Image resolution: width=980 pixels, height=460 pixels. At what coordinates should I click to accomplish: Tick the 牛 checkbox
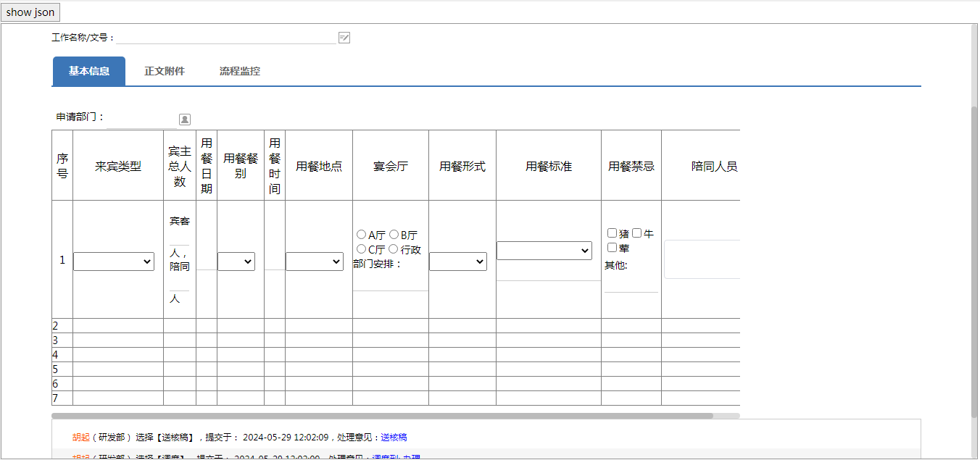[637, 233]
